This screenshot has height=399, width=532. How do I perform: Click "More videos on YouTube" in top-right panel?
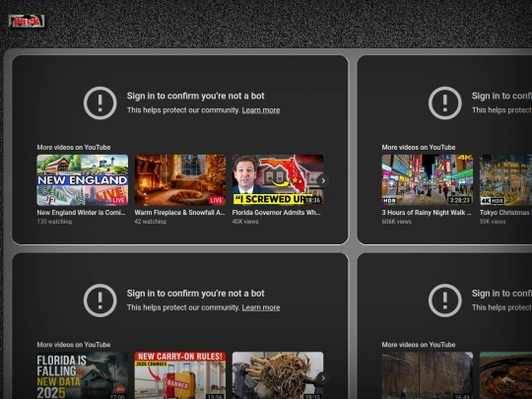[419, 147]
